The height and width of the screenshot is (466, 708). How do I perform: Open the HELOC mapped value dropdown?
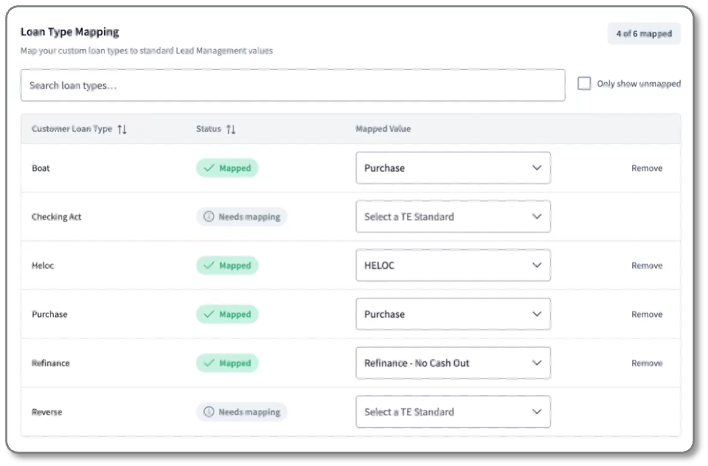coord(453,266)
